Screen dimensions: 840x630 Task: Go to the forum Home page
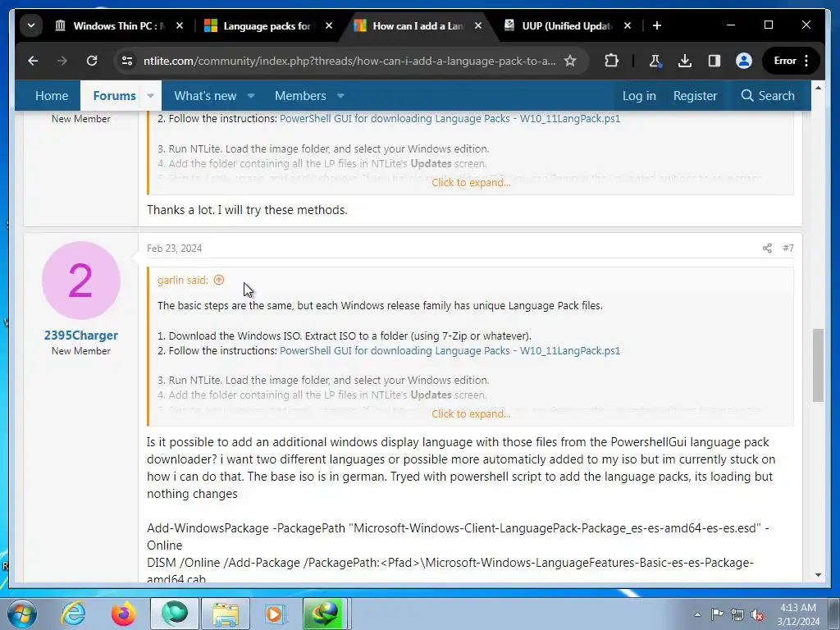pos(52,96)
